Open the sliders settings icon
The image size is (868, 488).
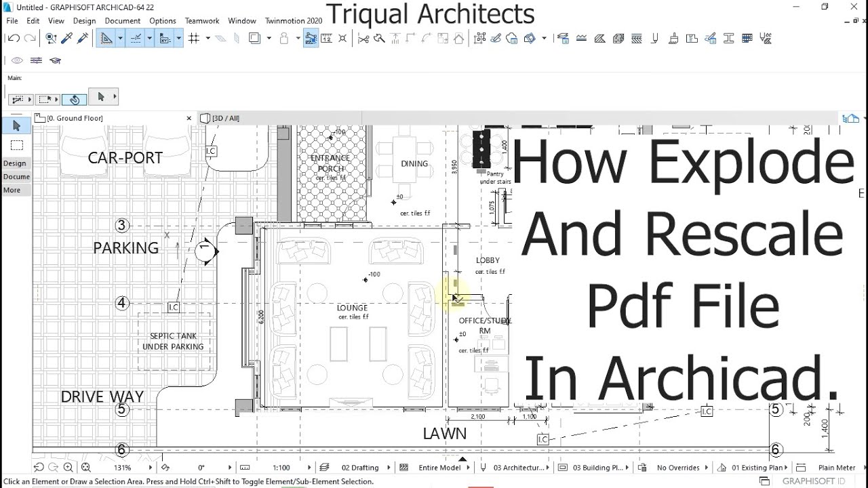click(x=36, y=60)
